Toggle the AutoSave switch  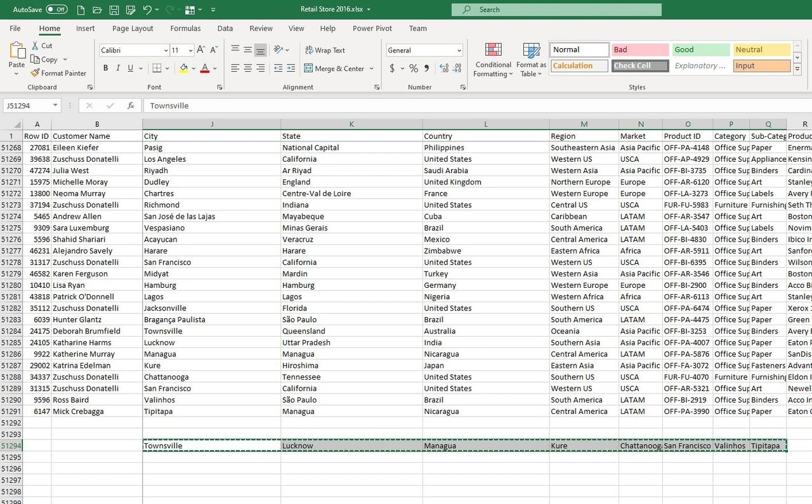[56, 10]
